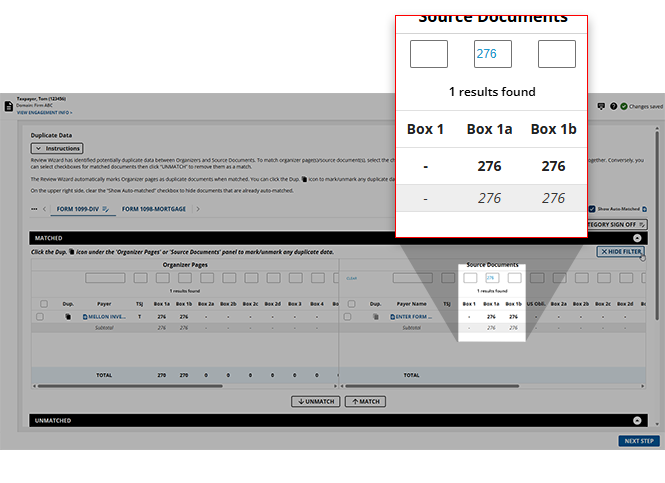This screenshot has width=665, height=483.
Task: Go to previous form tab arrow
Action: tap(45, 209)
